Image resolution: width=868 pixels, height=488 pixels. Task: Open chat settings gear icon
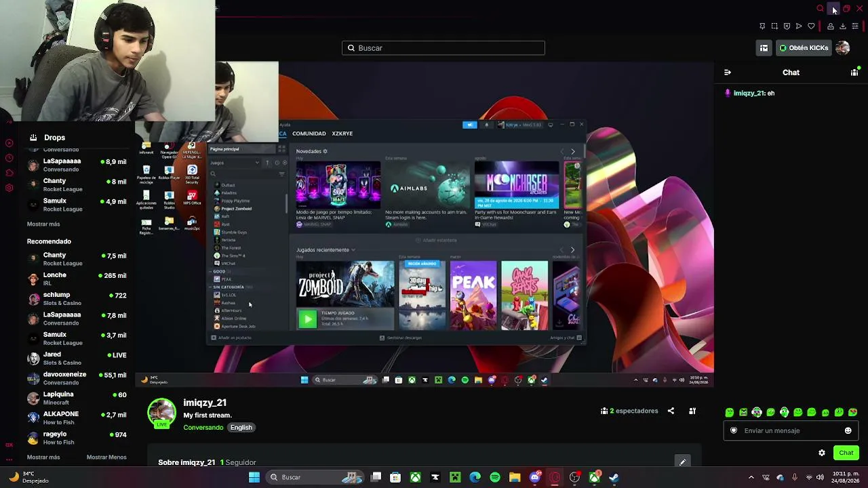click(822, 453)
